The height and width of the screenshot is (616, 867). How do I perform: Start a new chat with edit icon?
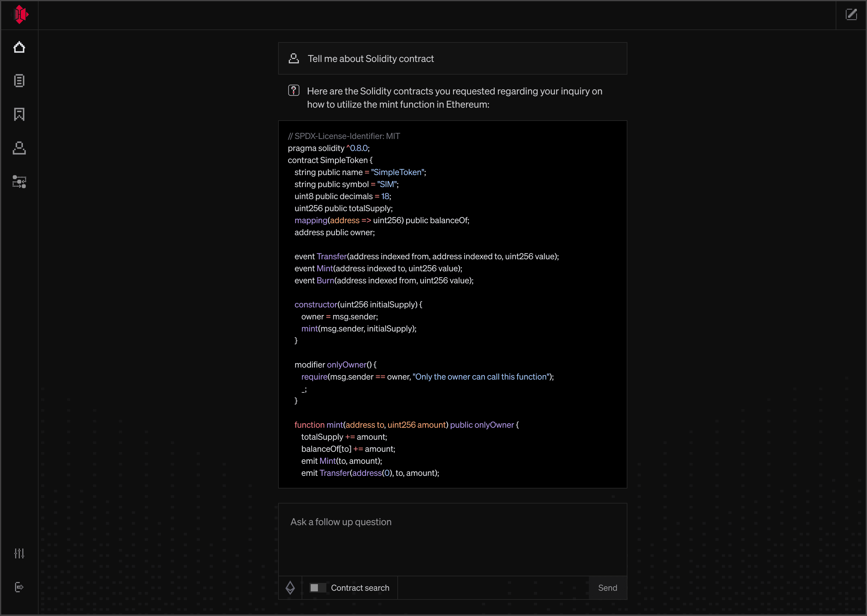pos(851,14)
